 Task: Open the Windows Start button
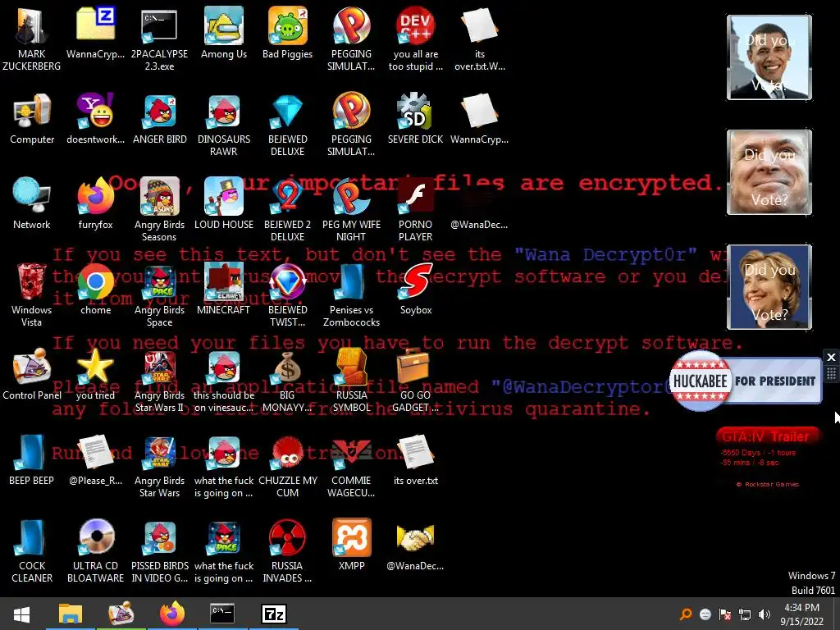(x=22, y=614)
